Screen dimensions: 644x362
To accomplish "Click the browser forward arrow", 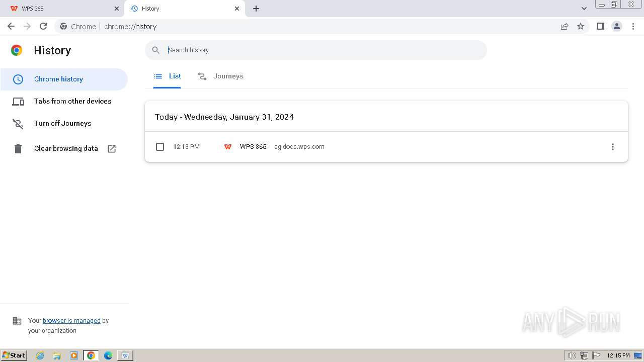I will pos(27,26).
